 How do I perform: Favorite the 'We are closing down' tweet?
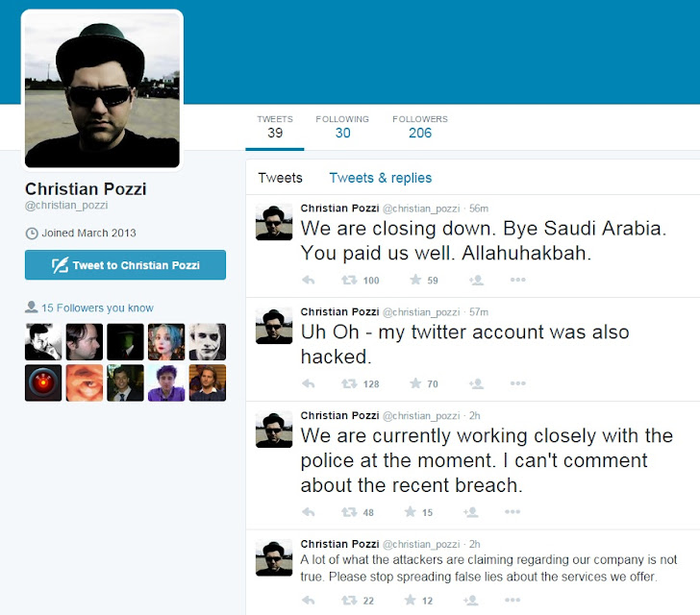tap(415, 280)
